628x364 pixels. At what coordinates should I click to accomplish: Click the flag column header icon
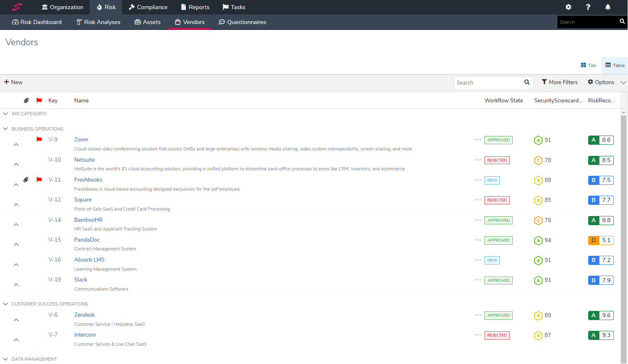point(39,100)
